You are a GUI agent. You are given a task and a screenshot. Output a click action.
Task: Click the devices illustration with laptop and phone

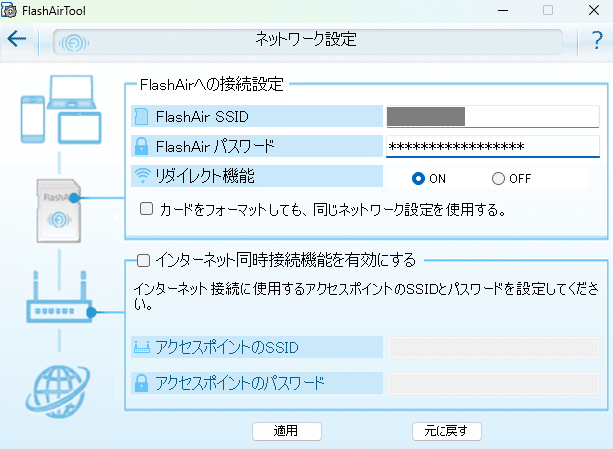[x=61, y=109]
